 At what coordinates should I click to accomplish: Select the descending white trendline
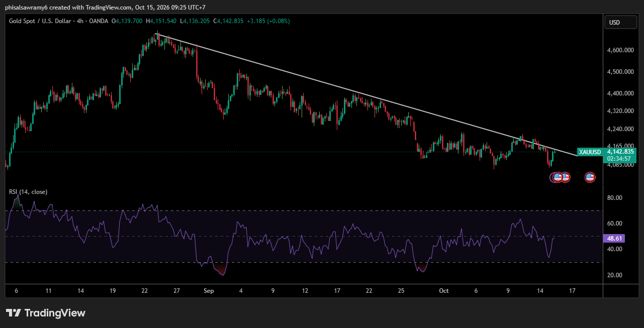coord(367,95)
